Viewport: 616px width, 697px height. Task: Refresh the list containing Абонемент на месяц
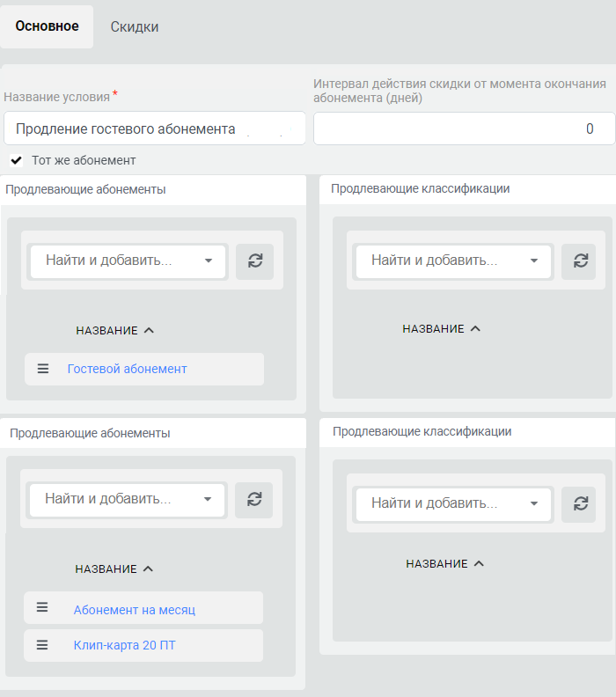click(x=253, y=500)
